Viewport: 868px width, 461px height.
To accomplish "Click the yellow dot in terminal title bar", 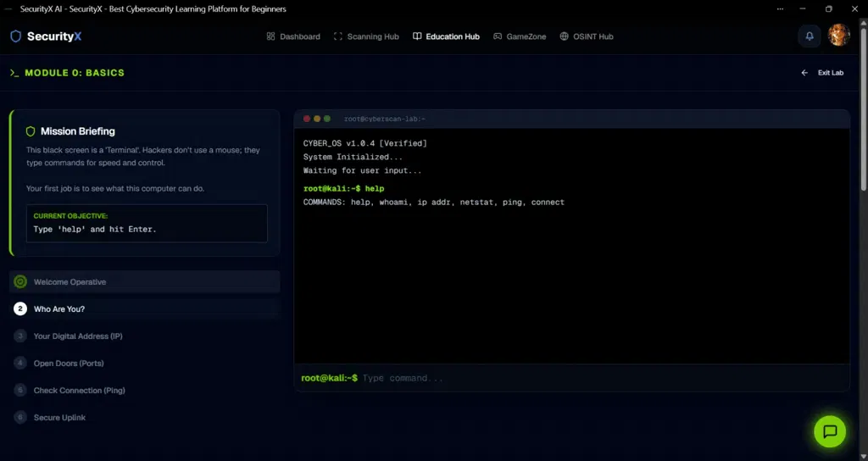I will (x=317, y=119).
